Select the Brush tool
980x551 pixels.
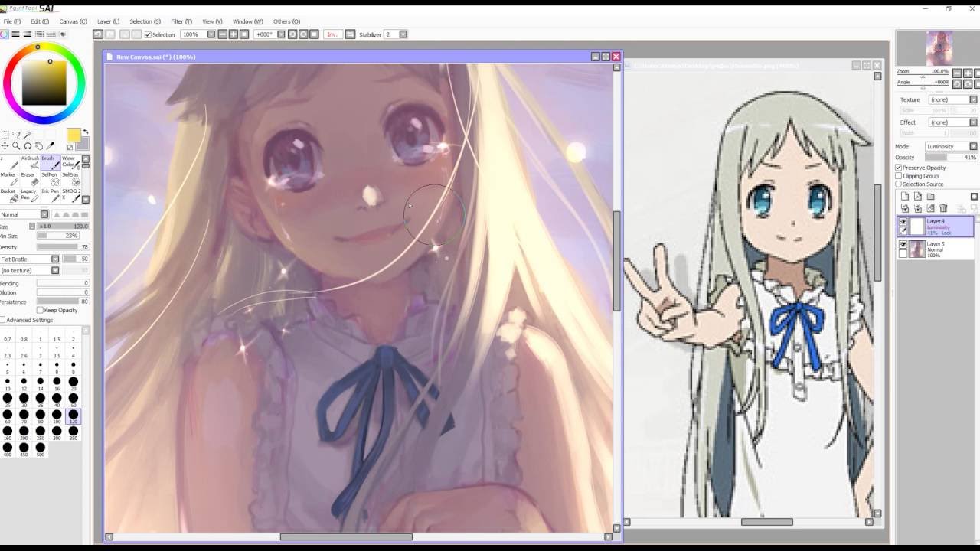(51, 162)
